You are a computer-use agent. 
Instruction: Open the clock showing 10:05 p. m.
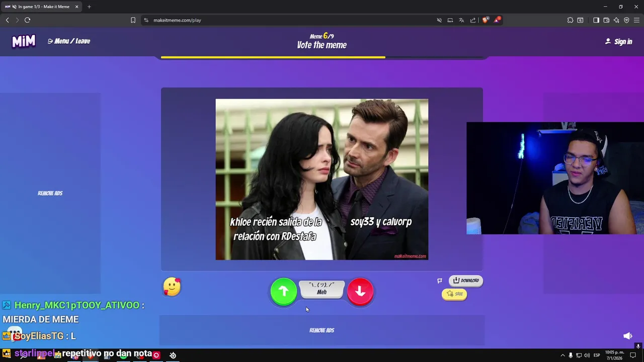(614, 355)
